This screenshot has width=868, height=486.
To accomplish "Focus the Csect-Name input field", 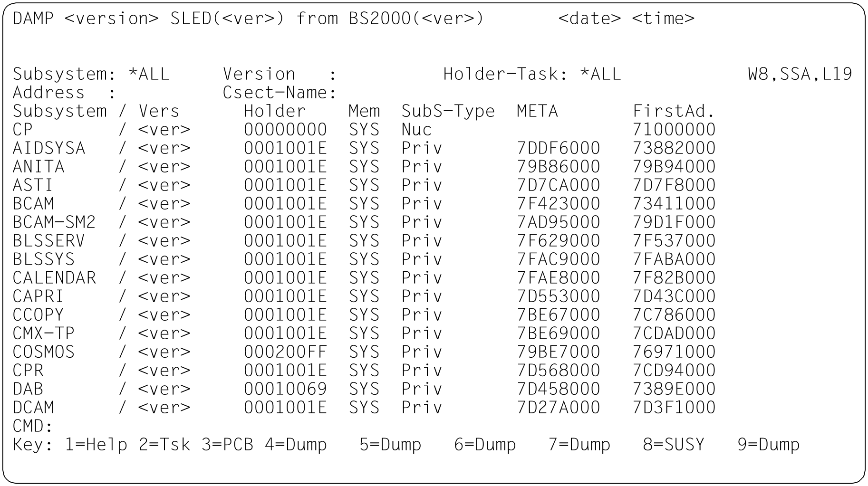I will click(380, 93).
